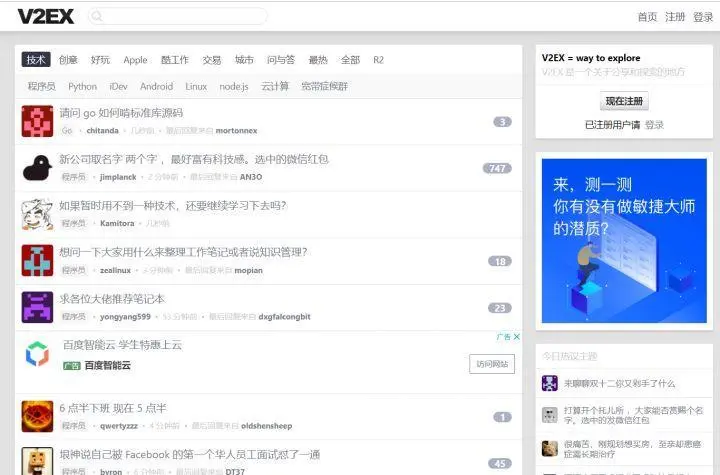The image size is (720, 475).
Task: Open topic 新公司取名字 两个字
Action: coord(194,159)
